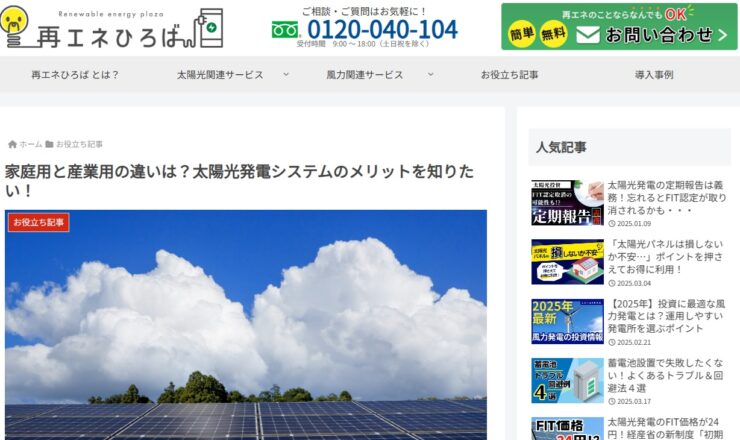Click the date text 2025.03.04
Viewport: 740px width, 440px height.
tap(634, 283)
